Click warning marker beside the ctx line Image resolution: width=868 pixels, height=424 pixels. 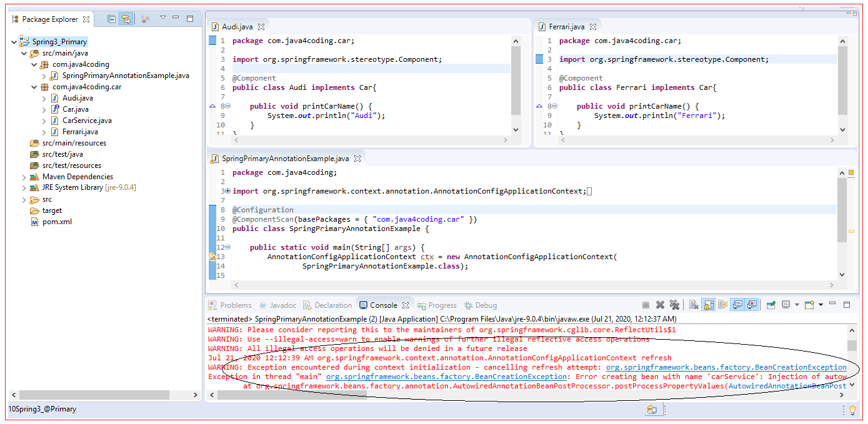[212, 257]
